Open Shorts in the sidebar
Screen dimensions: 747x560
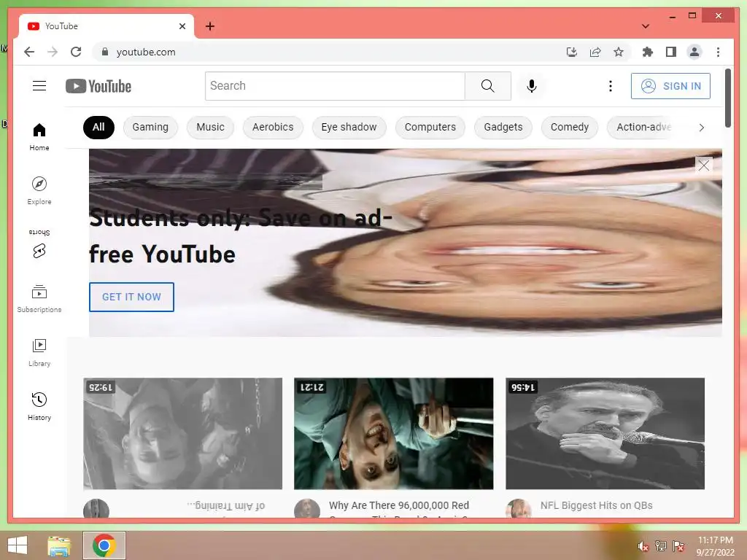tap(39, 244)
